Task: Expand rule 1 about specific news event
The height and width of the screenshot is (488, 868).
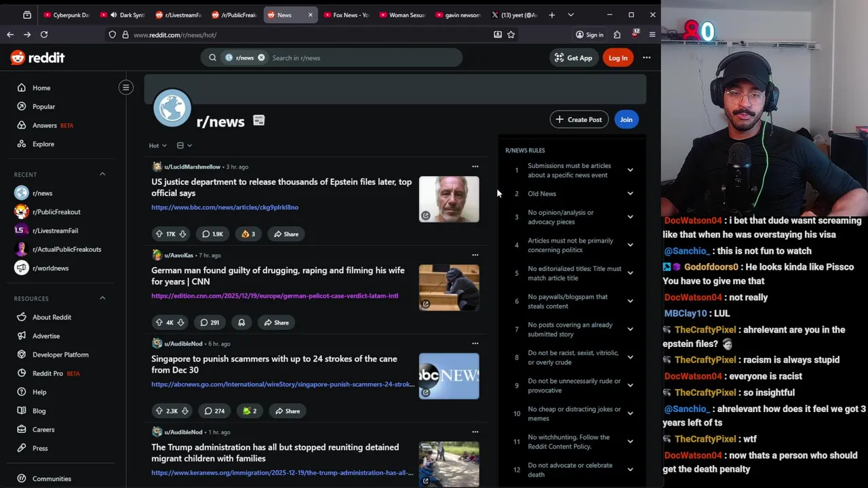Action: pos(630,170)
